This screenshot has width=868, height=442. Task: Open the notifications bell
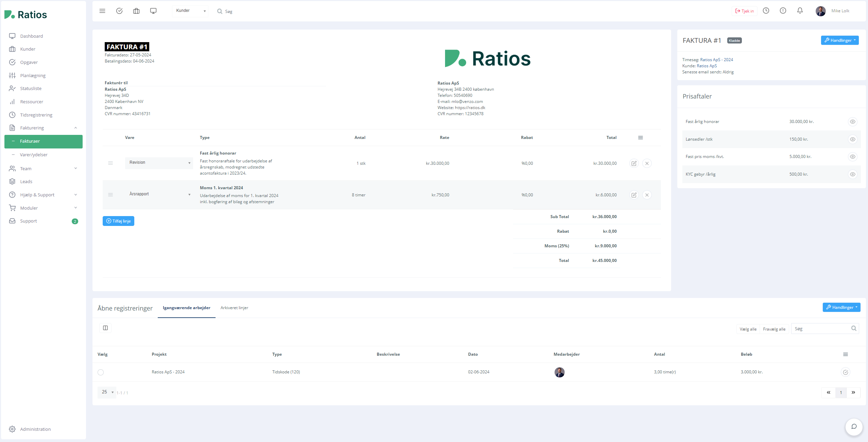tap(800, 11)
